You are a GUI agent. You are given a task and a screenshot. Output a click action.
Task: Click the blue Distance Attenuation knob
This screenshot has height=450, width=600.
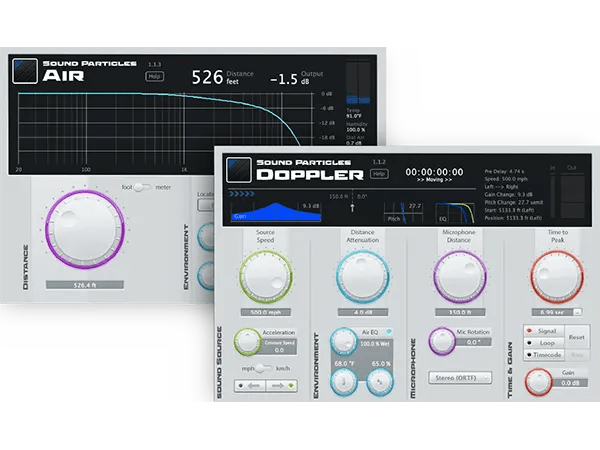[363, 277]
